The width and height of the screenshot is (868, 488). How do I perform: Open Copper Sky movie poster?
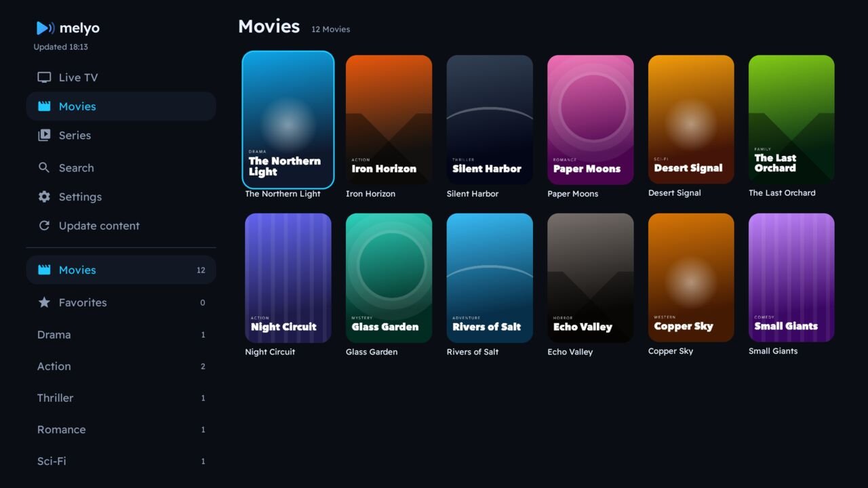point(691,278)
